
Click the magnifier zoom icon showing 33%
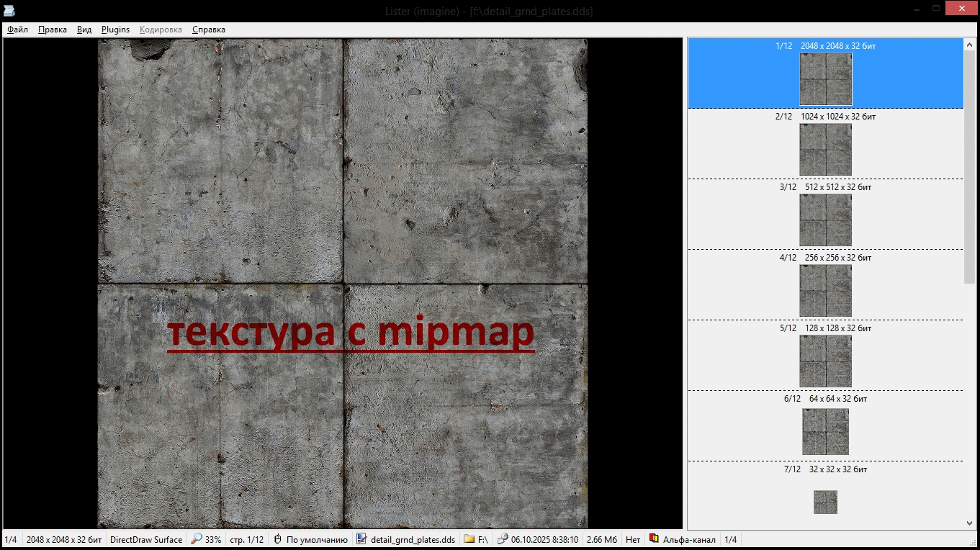click(196, 539)
